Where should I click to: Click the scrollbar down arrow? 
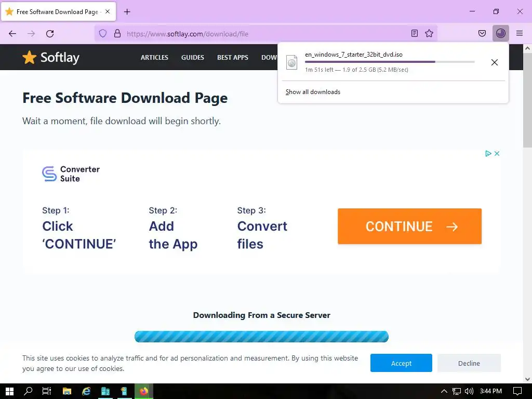[527, 379]
